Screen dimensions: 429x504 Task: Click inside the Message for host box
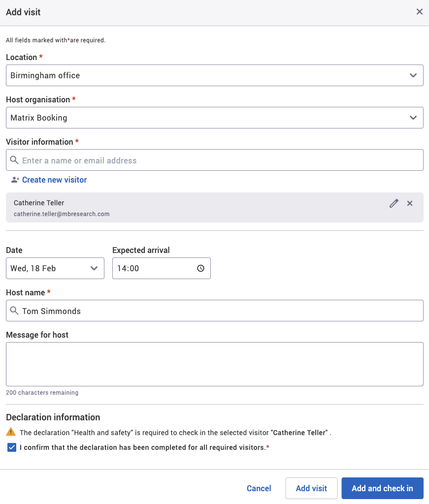pyautogui.click(x=214, y=363)
